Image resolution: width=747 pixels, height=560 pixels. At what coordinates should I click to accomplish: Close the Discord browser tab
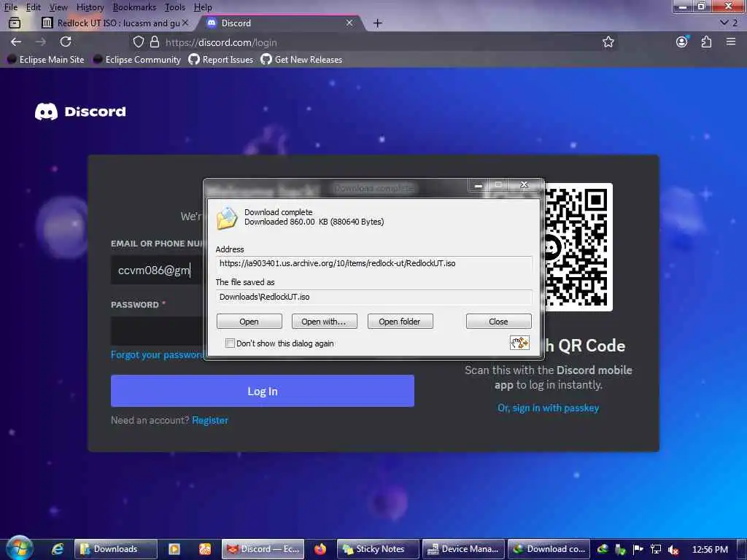click(x=349, y=23)
